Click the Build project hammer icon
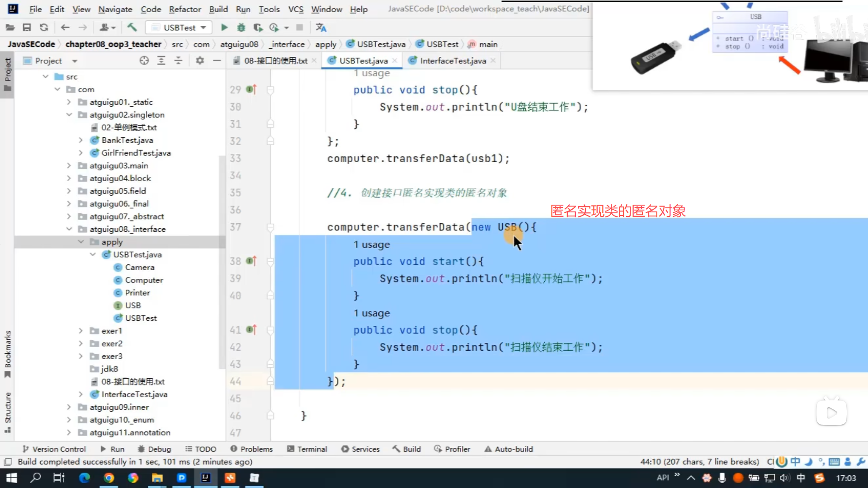 [x=132, y=28]
